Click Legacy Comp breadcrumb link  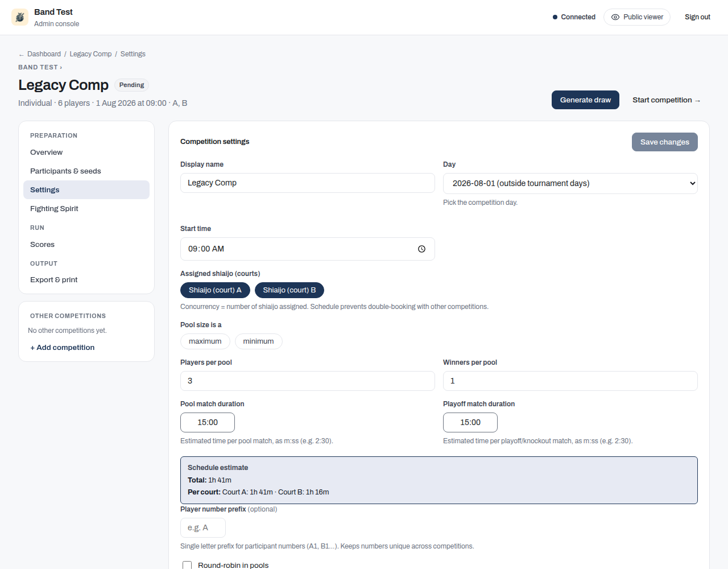click(90, 54)
